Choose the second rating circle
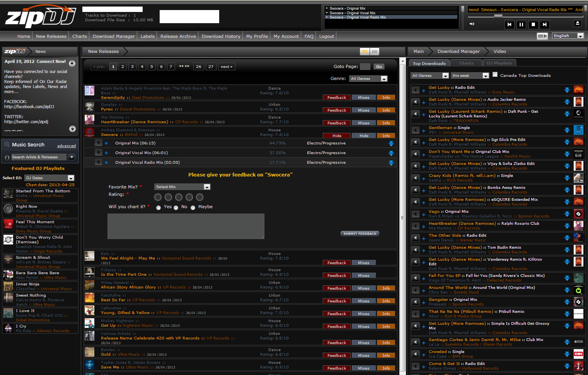This screenshot has width=588, height=375. tap(168, 197)
